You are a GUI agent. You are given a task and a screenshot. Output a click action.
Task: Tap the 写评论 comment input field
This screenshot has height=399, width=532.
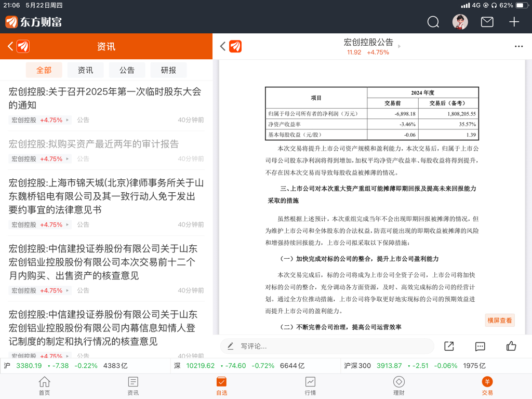click(327, 346)
